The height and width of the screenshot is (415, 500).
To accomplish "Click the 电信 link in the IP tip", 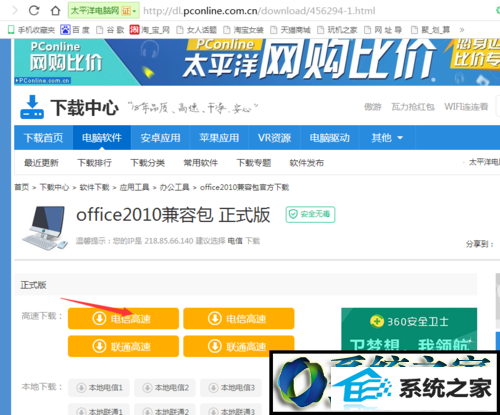I will click(x=235, y=241).
